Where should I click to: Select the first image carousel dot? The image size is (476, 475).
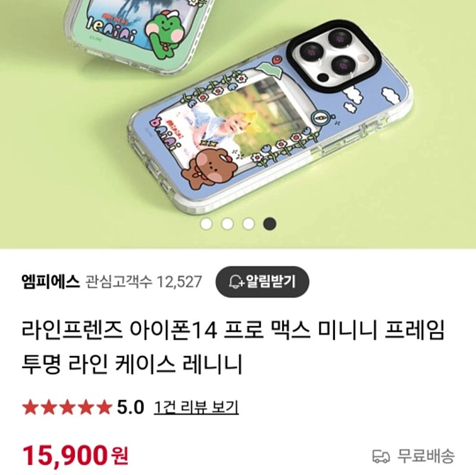(206, 224)
